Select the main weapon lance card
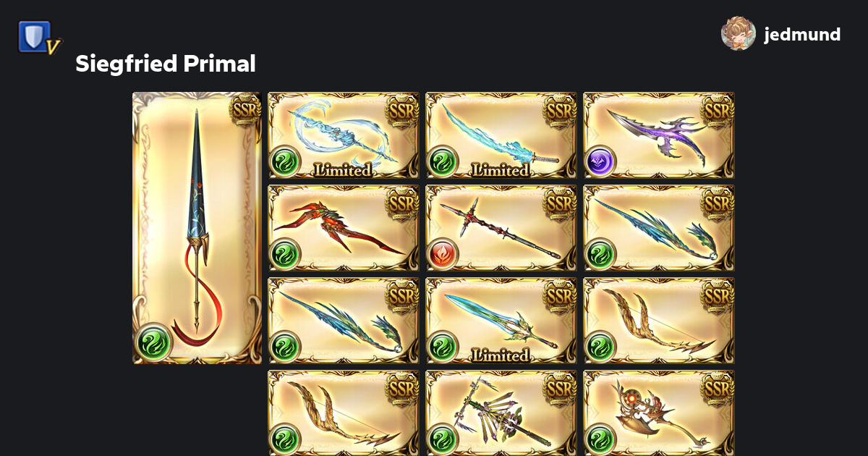 click(197, 228)
